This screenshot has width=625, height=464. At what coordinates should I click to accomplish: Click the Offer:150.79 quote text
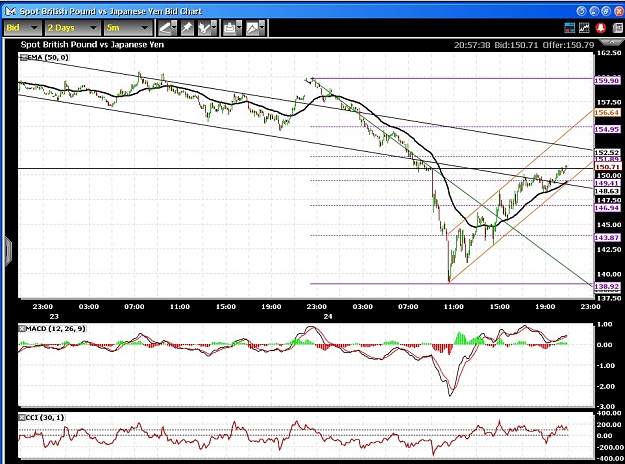point(568,45)
